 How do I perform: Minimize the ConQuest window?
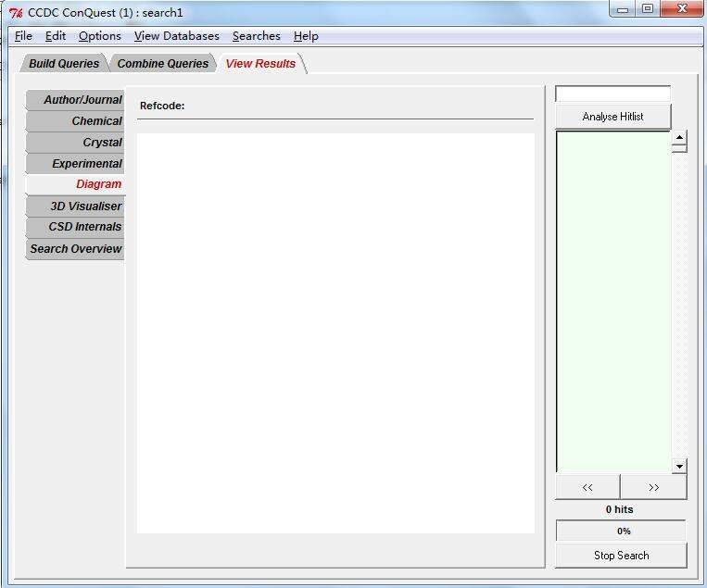623,8
